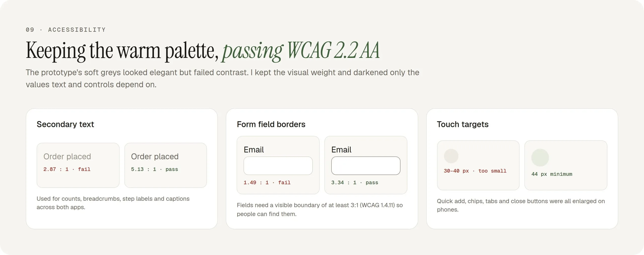Click the light grey 'Order placed' text
The width and height of the screenshot is (644, 255).
coord(67,156)
